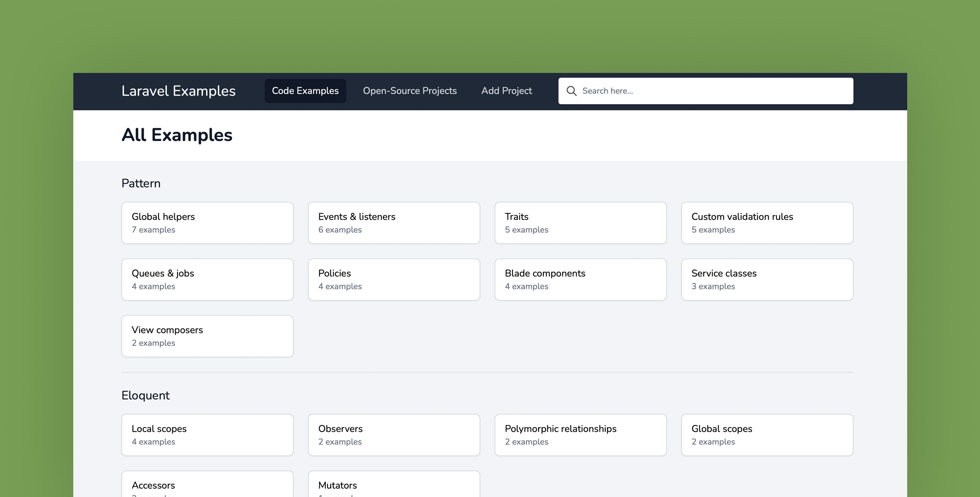The width and height of the screenshot is (980, 497).
Task: Select the Global scopes card
Action: click(767, 435)
